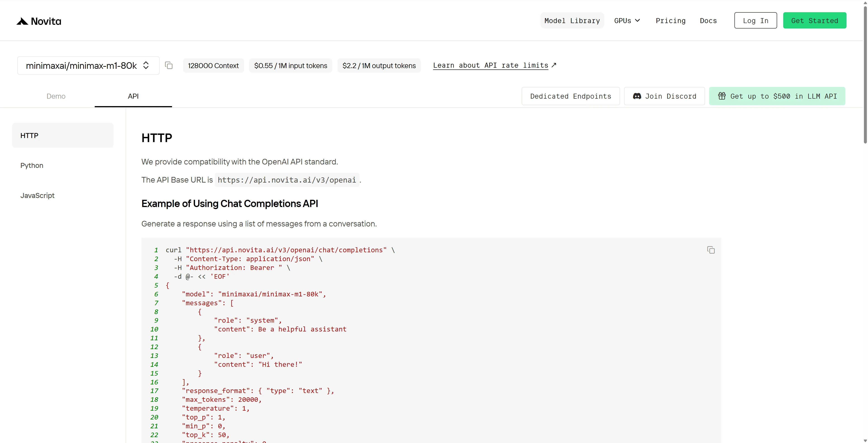Viewport: 868px width, 443px height.
Task: Open the GPUs dropdown menu
Action: (627, 21)
